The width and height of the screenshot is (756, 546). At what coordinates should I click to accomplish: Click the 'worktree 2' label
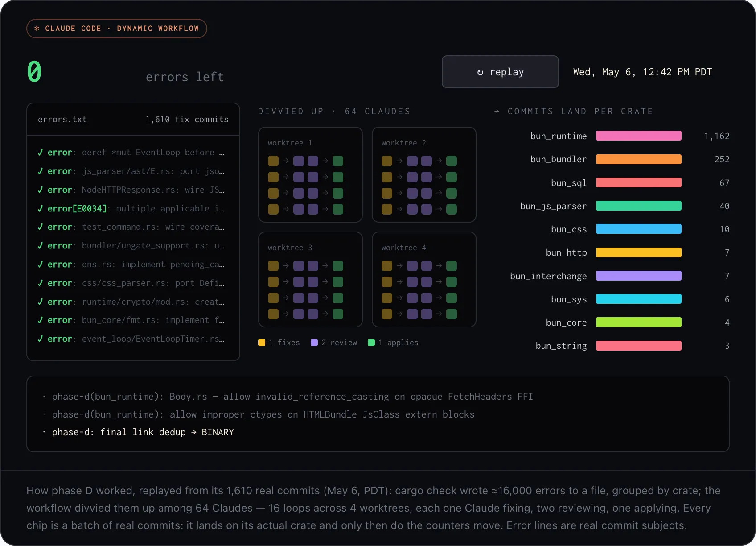(404, 143)
